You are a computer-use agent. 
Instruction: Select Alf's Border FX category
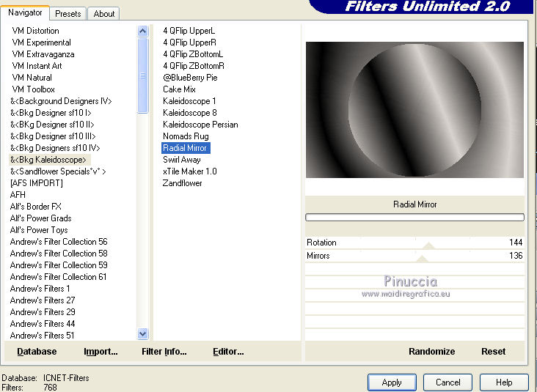tap(36, 207)
